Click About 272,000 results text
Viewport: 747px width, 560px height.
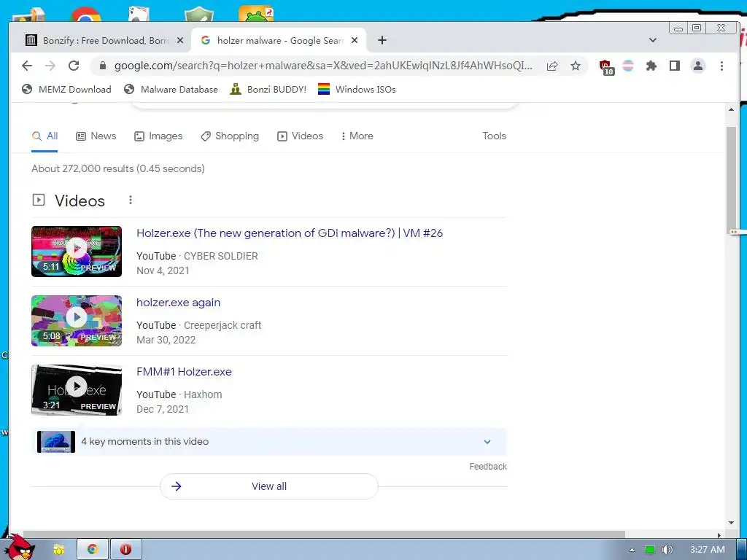coord(118,168)
